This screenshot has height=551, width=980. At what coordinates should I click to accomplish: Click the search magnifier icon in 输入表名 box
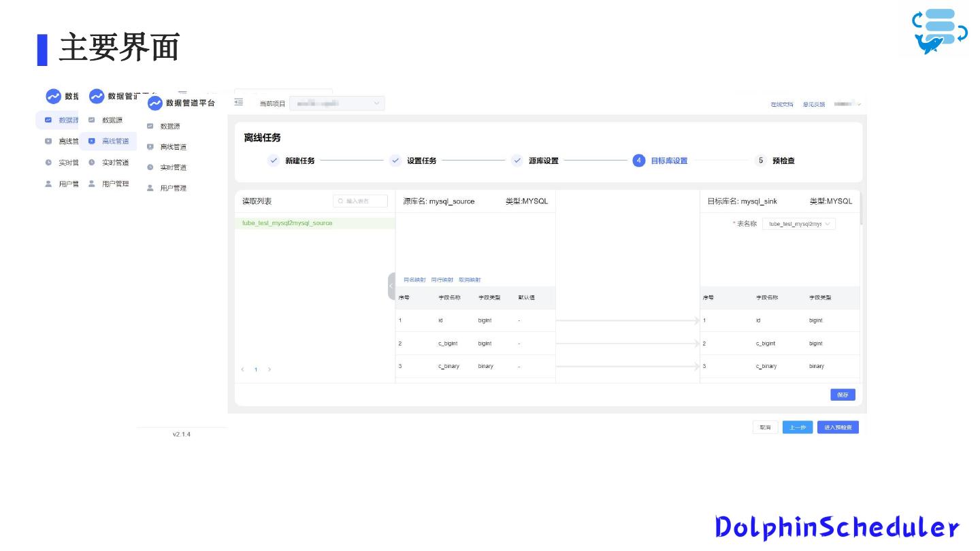341,201
